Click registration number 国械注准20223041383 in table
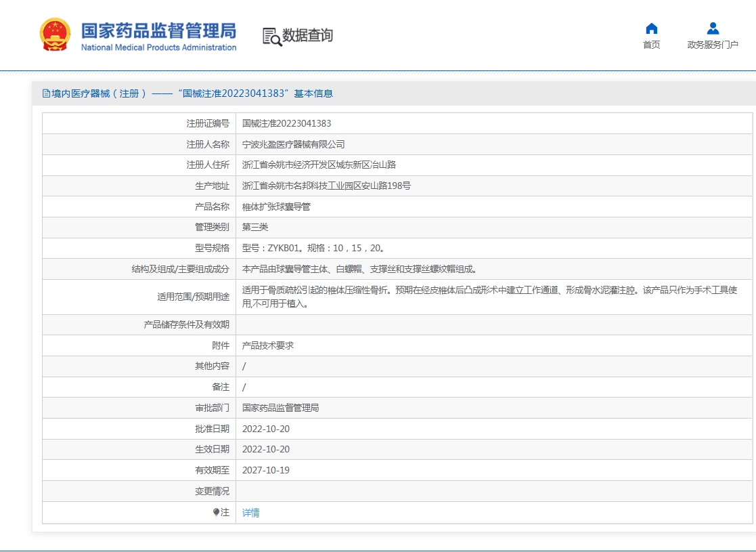The image size is (756, 552). (286, 123)
